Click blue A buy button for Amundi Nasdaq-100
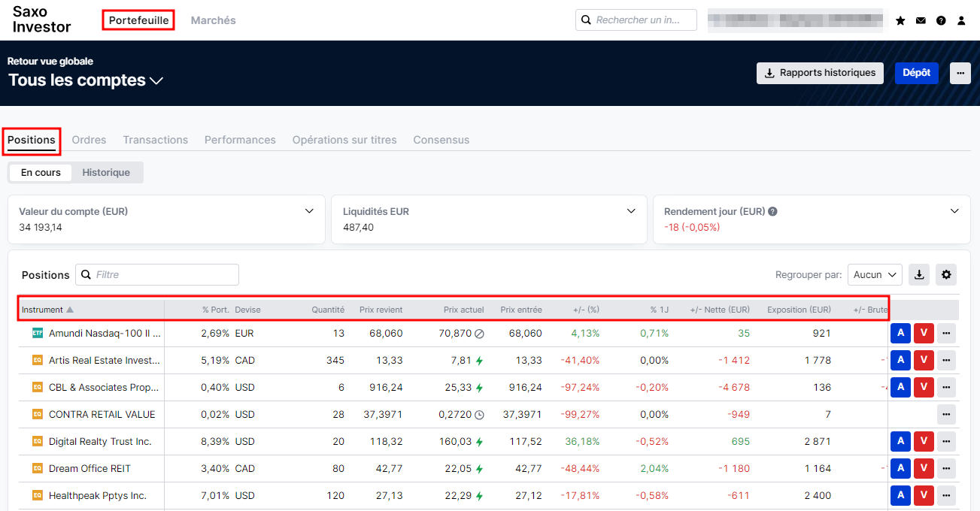980x511 pixels. (x=900, y=333)
